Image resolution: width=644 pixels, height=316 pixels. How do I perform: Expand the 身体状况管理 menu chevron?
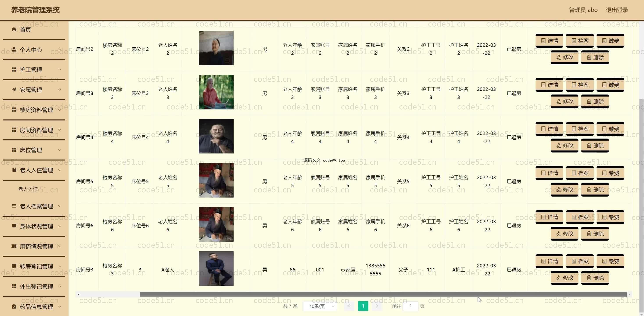60,226
